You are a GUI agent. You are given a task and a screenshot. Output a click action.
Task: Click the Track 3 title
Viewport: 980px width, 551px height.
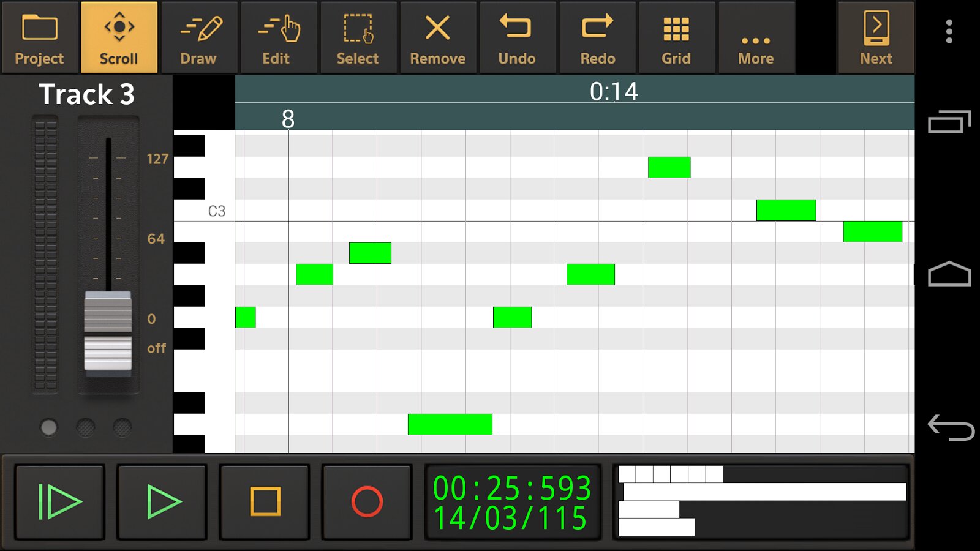[86, 94]
